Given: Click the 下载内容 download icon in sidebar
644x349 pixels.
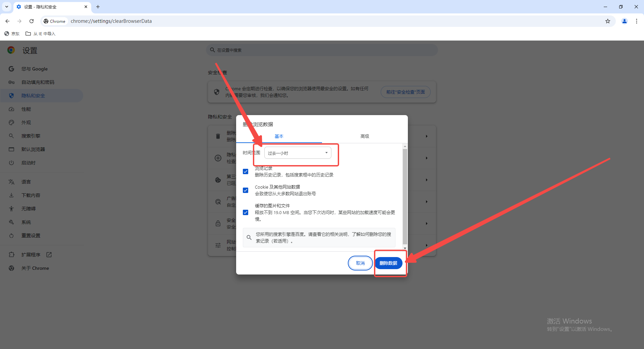Looking at the screenshot, I should [11, 195].
